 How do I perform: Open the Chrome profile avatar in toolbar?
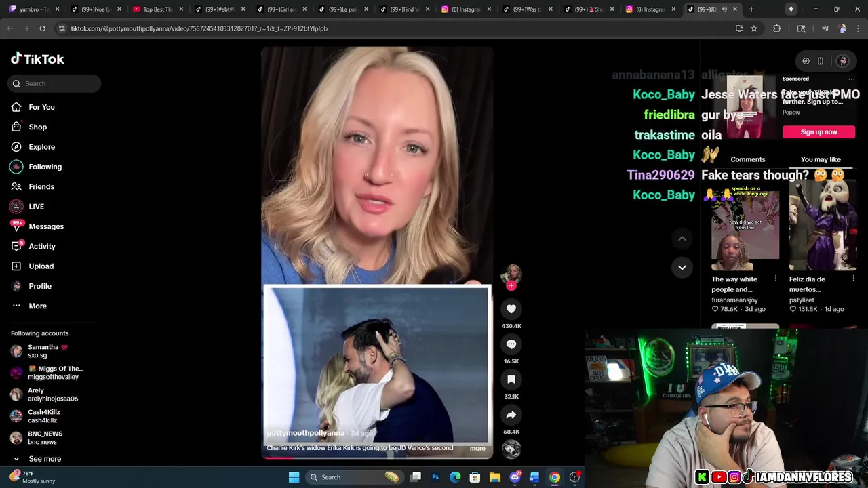(x=842, y=28)
